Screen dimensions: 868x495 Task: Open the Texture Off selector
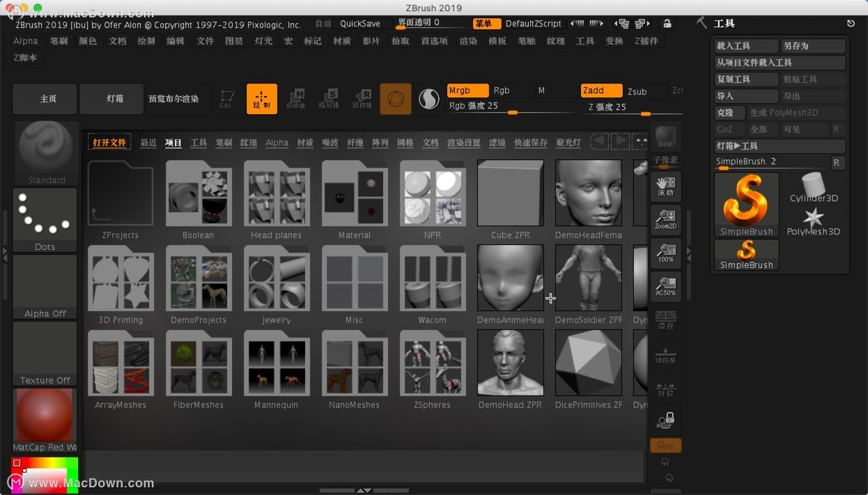(45, 353)
